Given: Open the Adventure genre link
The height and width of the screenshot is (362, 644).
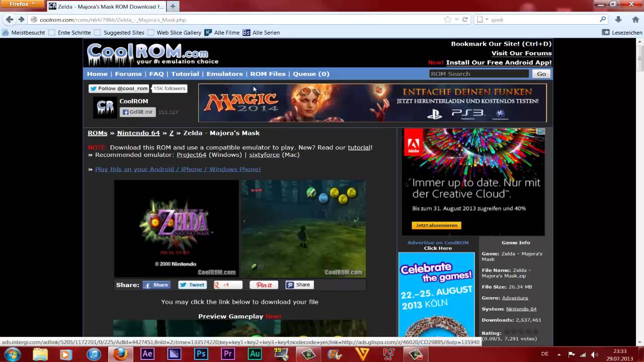Looking at the screenshot, I should point(515,298).
